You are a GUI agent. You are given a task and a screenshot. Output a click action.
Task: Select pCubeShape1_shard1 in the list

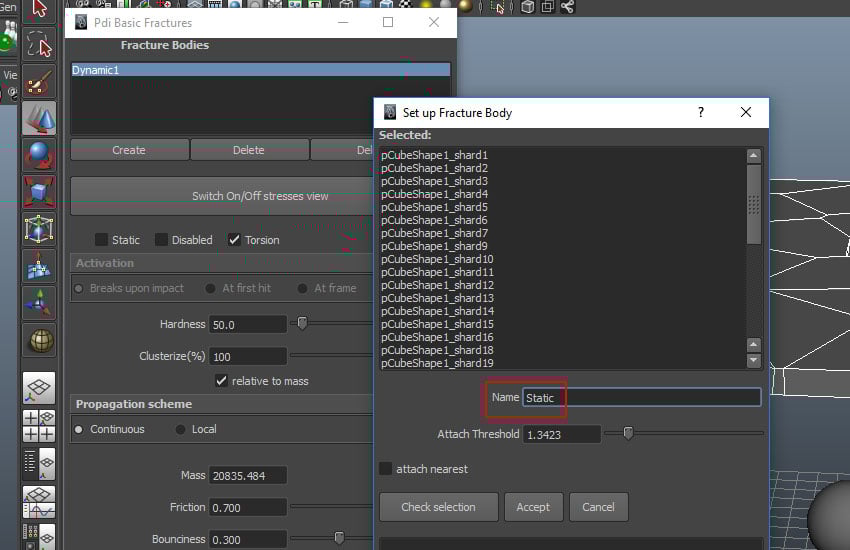[434, 155]
